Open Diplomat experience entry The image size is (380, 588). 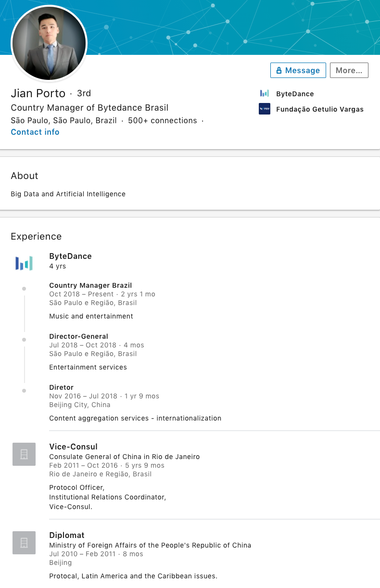[67, 535]
